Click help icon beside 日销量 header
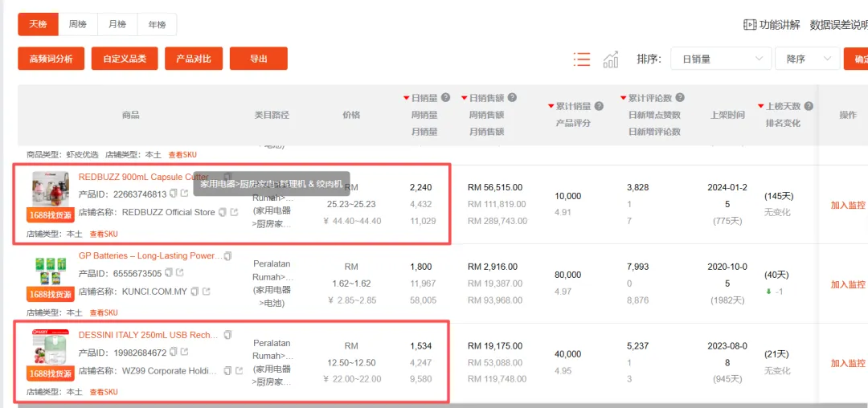868x408 pixels. (445, 98)
